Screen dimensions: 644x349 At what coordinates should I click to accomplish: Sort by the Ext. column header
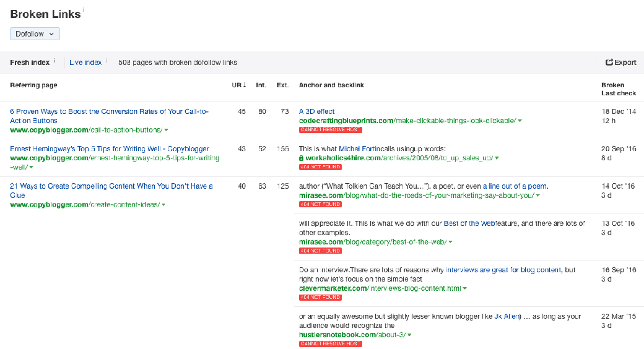(282, 85)
